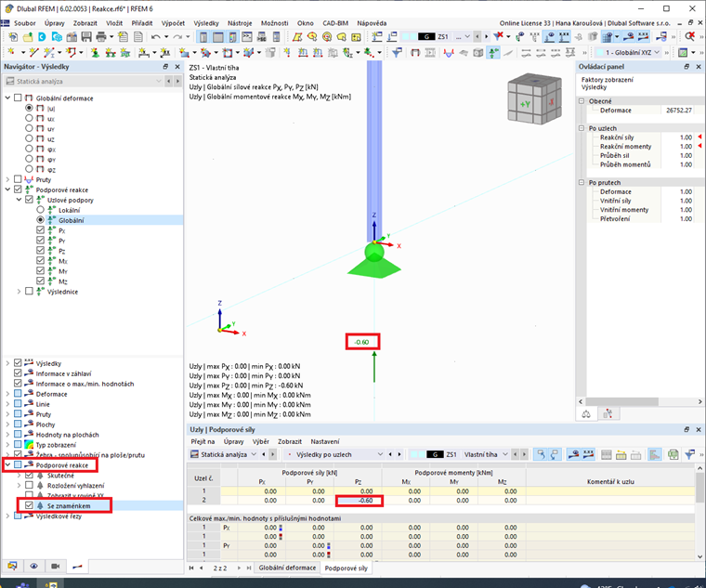Click the table export icon in results toolbar
The width and height of the screenshot is (706, 588).
coord(673,455)
